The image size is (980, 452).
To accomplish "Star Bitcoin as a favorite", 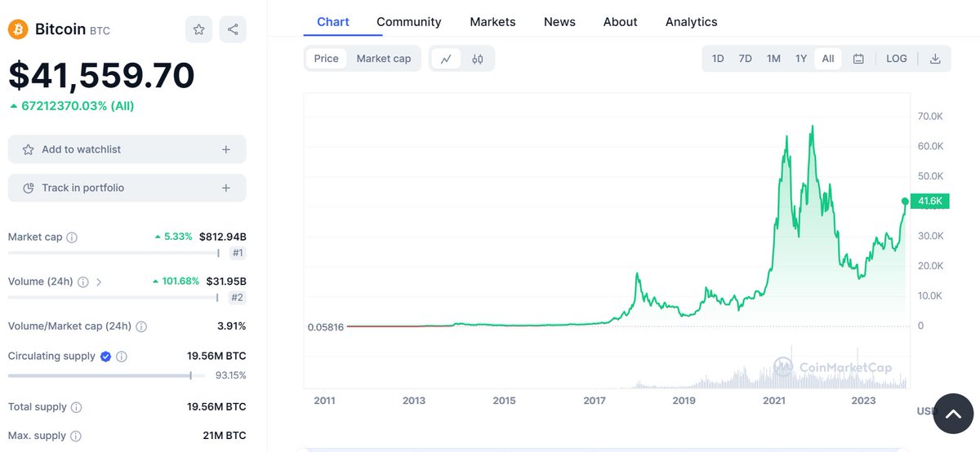I will 199,29.
